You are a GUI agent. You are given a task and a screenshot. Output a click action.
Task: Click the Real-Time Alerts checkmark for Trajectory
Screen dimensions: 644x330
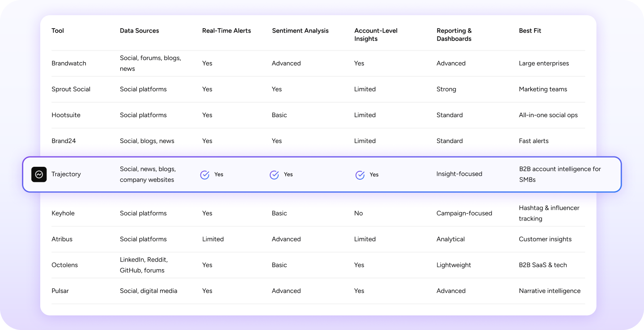(x=205, y=175)
